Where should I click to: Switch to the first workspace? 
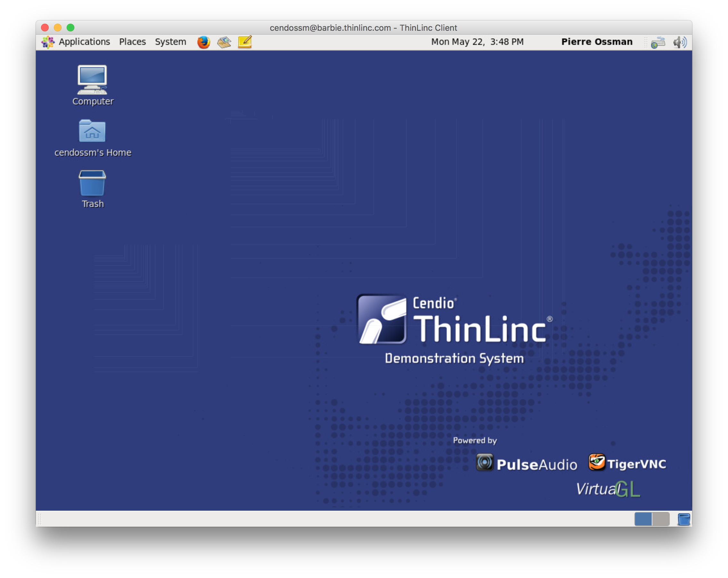pyautogui.click(x=643, y=519)
